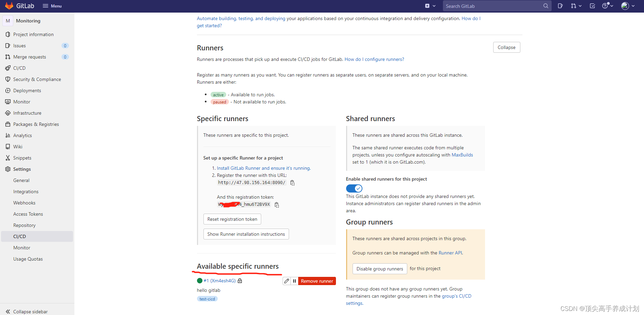Click the search magnifier icon

click(545, 6)
